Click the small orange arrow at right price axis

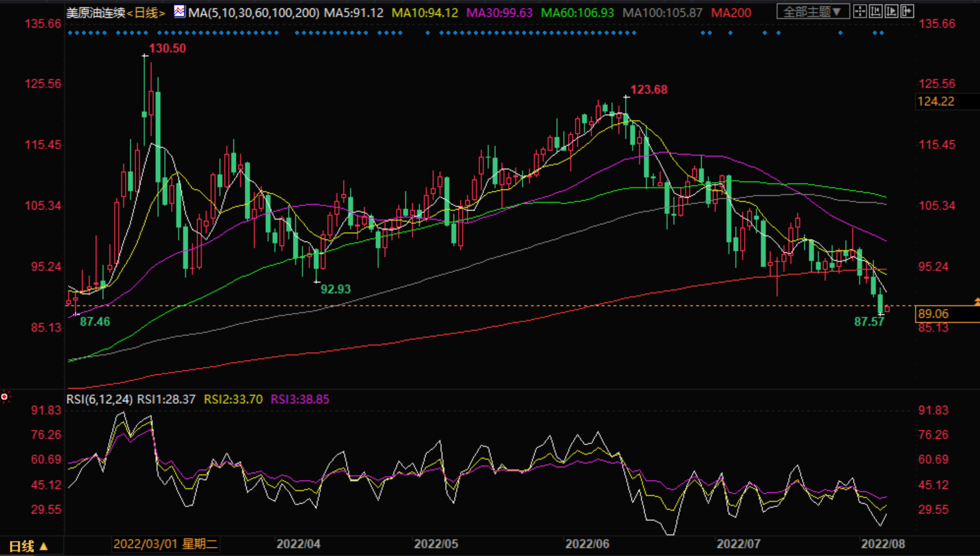(x=976, y=302)
